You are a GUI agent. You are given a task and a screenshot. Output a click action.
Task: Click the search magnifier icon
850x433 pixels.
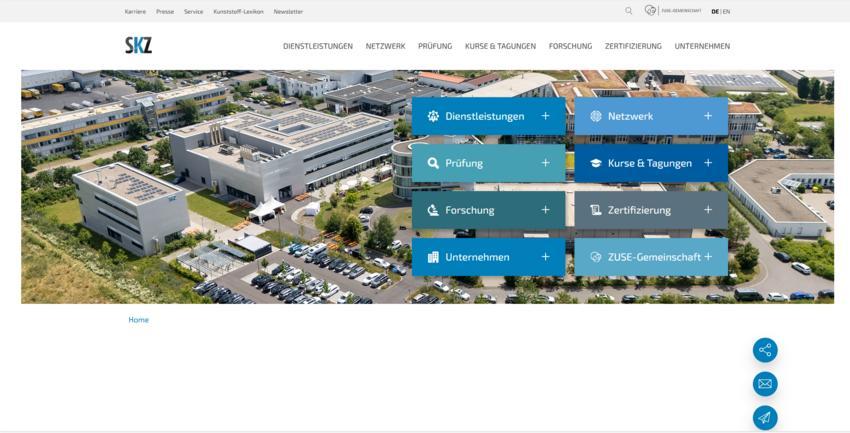628,11
